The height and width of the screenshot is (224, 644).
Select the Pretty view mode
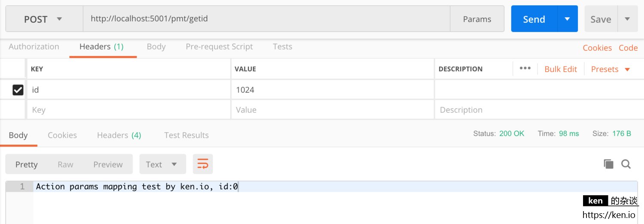pos(27,164)
